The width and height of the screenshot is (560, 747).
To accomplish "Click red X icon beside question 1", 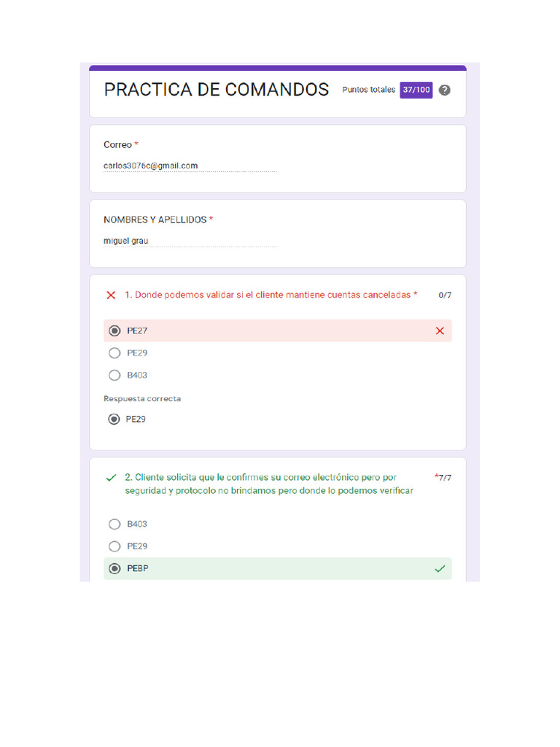I will [x=111, y=295].
